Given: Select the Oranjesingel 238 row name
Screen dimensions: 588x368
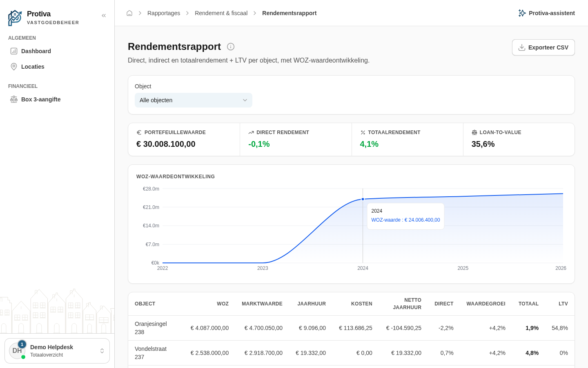Looking at the screenshot, I should pos(151,328).
